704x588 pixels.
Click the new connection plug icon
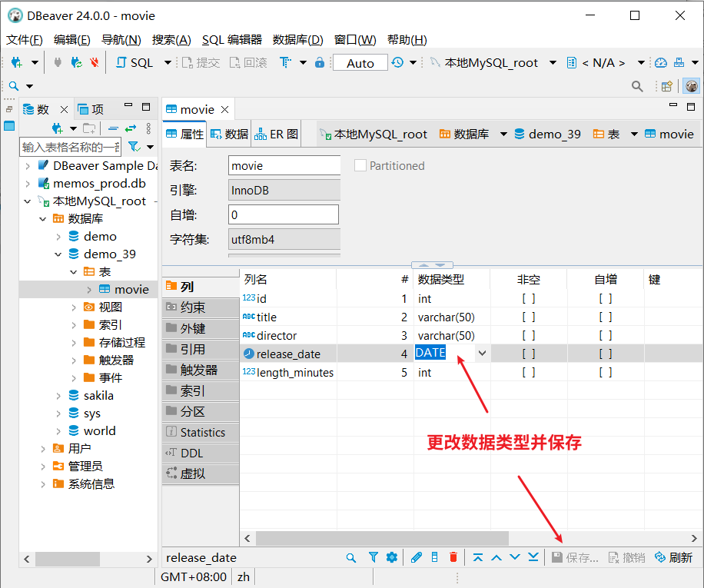16,62
